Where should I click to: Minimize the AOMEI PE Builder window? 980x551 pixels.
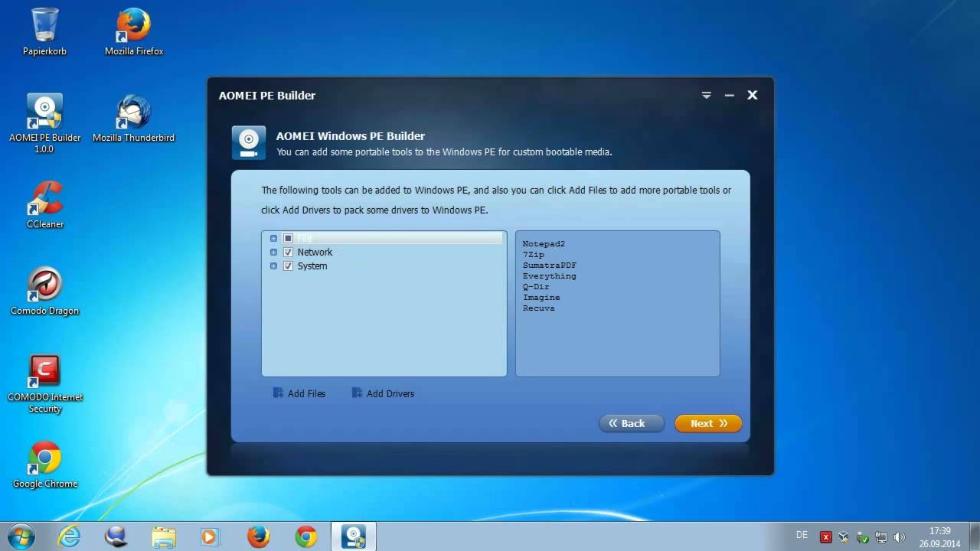(730, 96)
